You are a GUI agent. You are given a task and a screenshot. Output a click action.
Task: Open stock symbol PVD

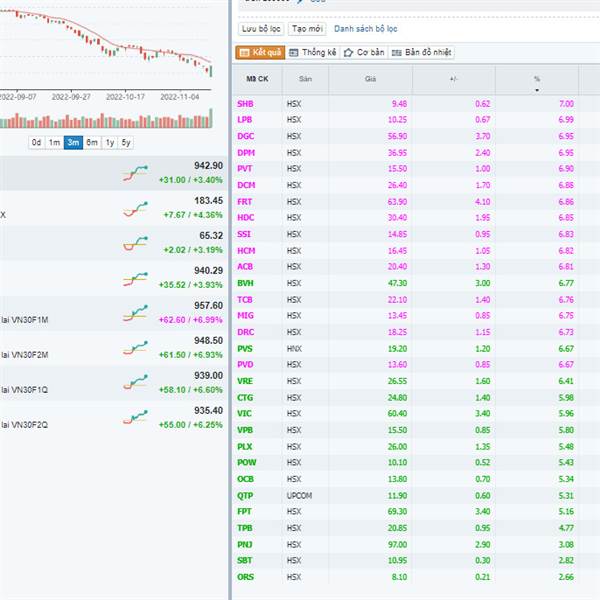click(x=245, y=365)
